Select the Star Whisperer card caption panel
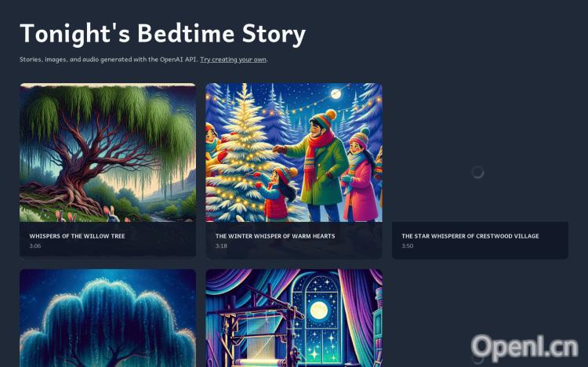Screen dimensions: 588x367 tap(480, 240)
